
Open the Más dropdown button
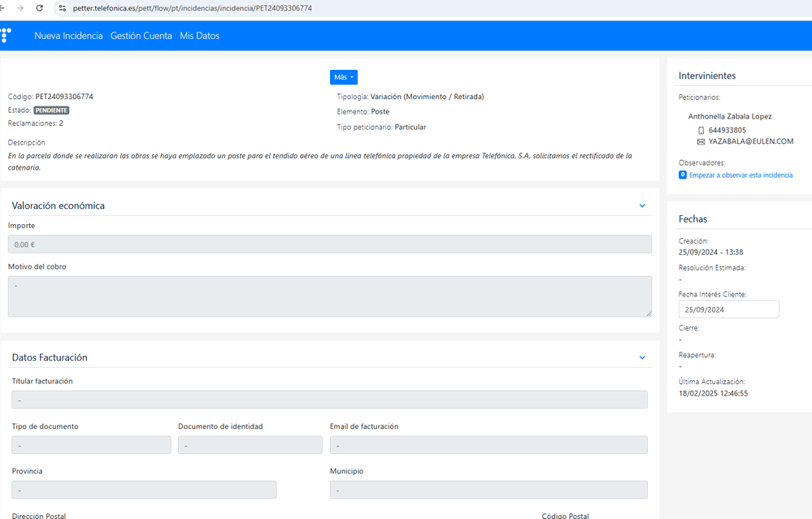point(344,77)
